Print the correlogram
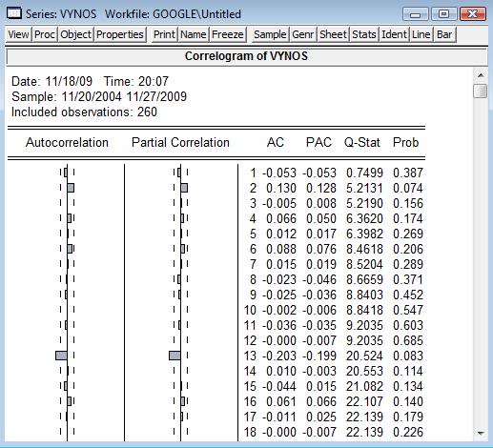The height and width of the screenshot is (448, 493). [x=164, y=34]
